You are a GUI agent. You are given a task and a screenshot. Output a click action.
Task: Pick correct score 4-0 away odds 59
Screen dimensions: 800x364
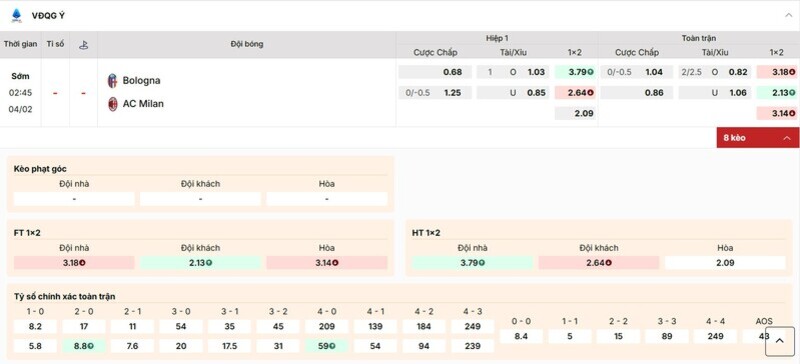point(327,346)
